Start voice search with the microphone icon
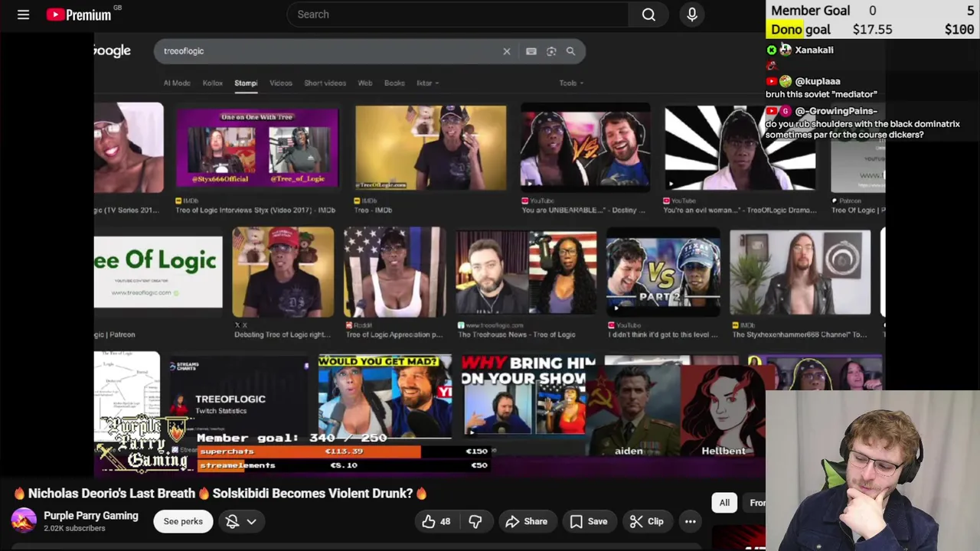 [x=692, y=15]
